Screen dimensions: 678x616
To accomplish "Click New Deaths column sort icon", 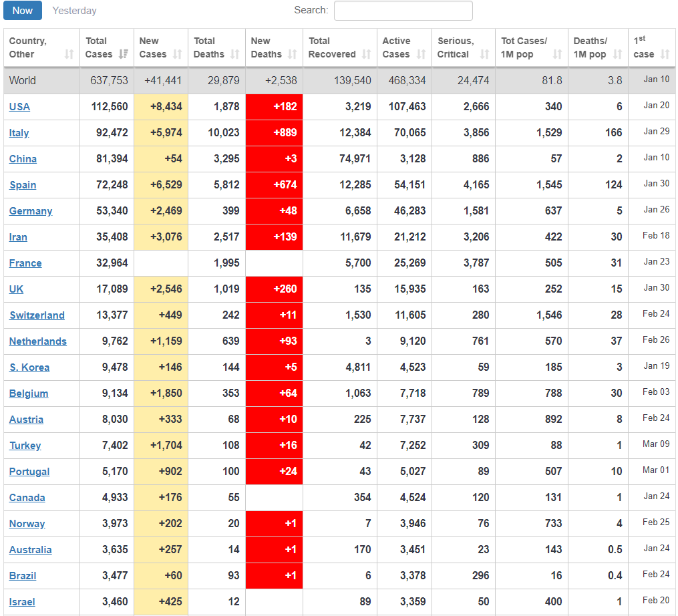I will point(292,54).
